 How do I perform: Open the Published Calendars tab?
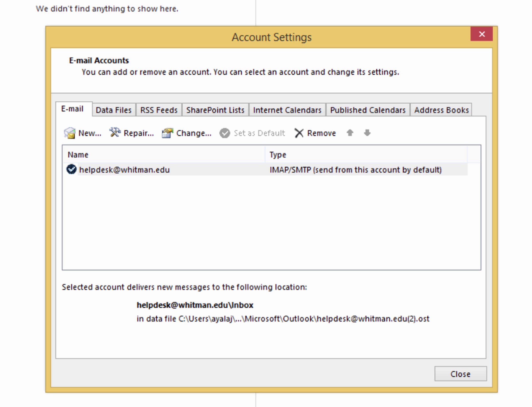[368, 110]
